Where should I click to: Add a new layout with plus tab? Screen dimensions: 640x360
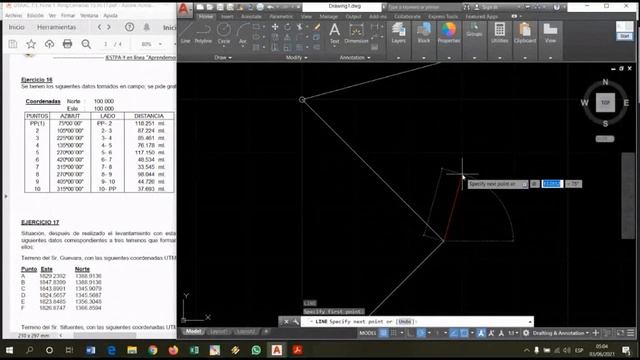click(265, 331)
